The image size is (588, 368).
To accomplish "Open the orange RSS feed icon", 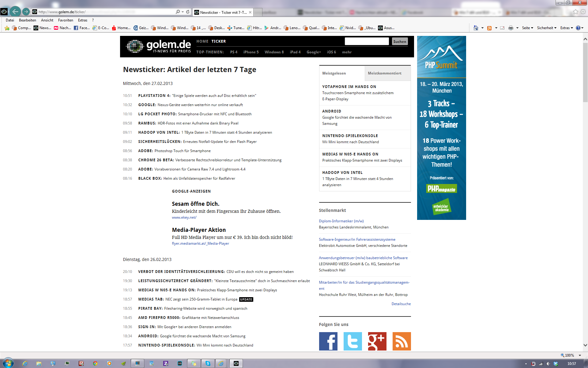I will 401,341.
